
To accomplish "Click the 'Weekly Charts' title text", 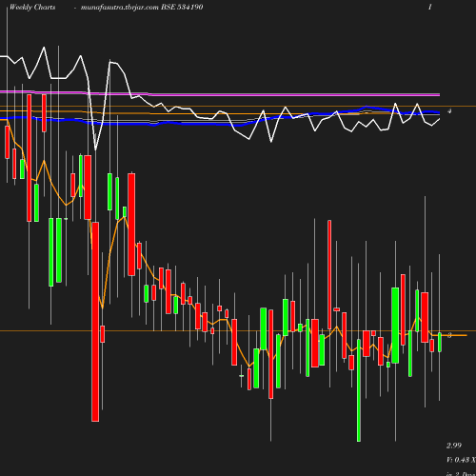I will [32, 8].
